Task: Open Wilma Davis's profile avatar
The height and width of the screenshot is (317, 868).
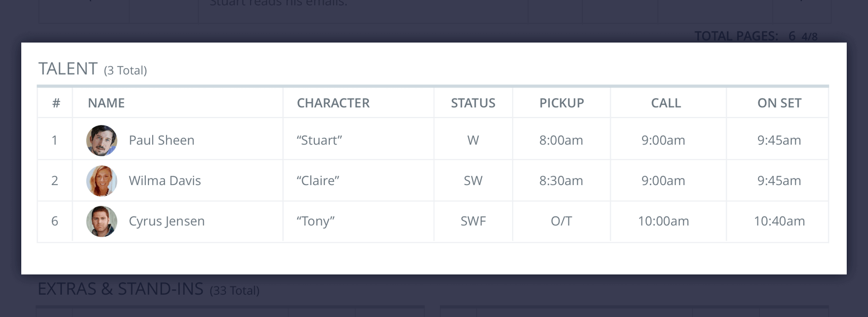Action: click(x=101, y=180)
